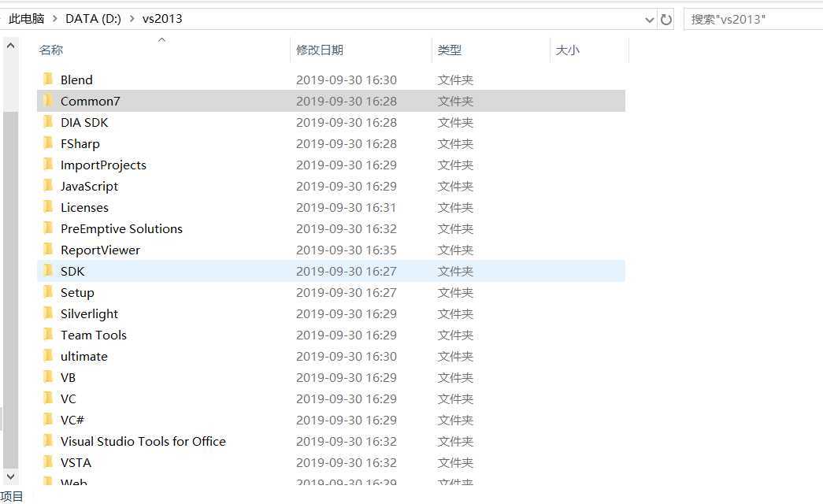Click the Visual Studio Tools for Office folder icon

48,440
